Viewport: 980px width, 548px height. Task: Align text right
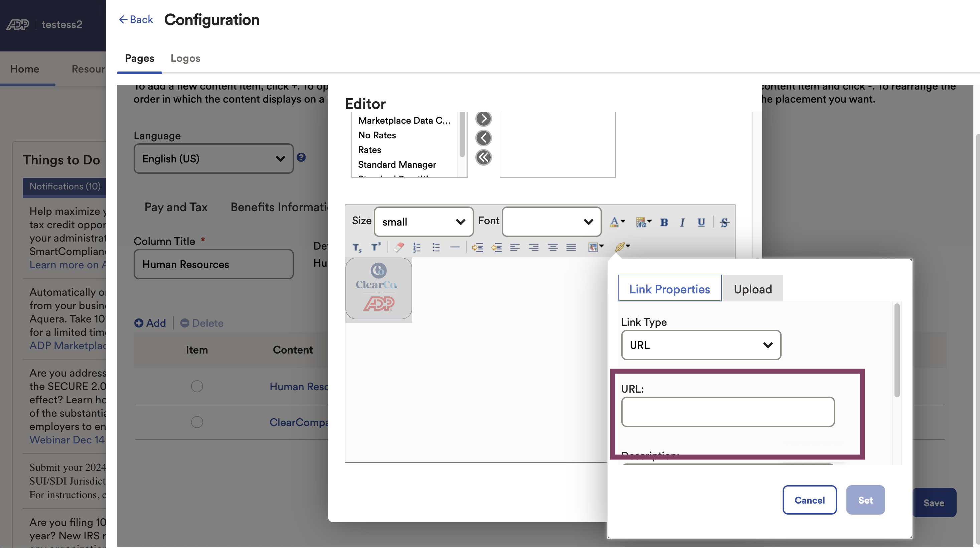(534, 247)
